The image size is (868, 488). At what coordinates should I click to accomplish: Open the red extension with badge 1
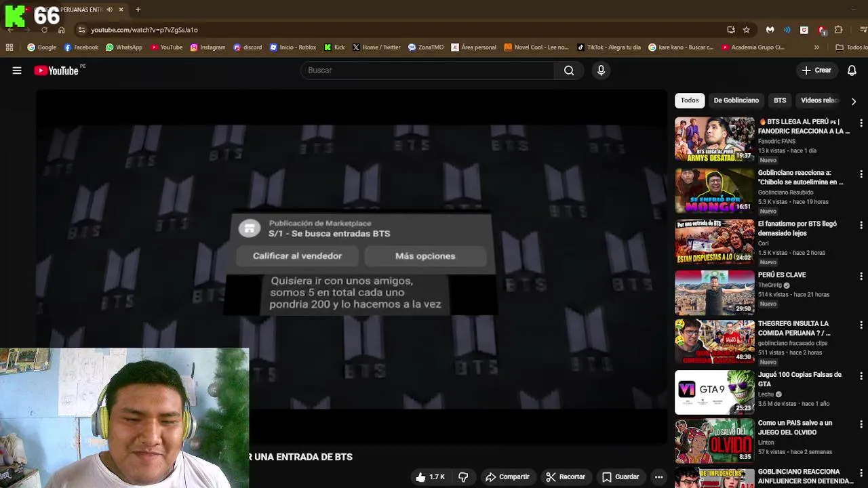pos(821,30)
